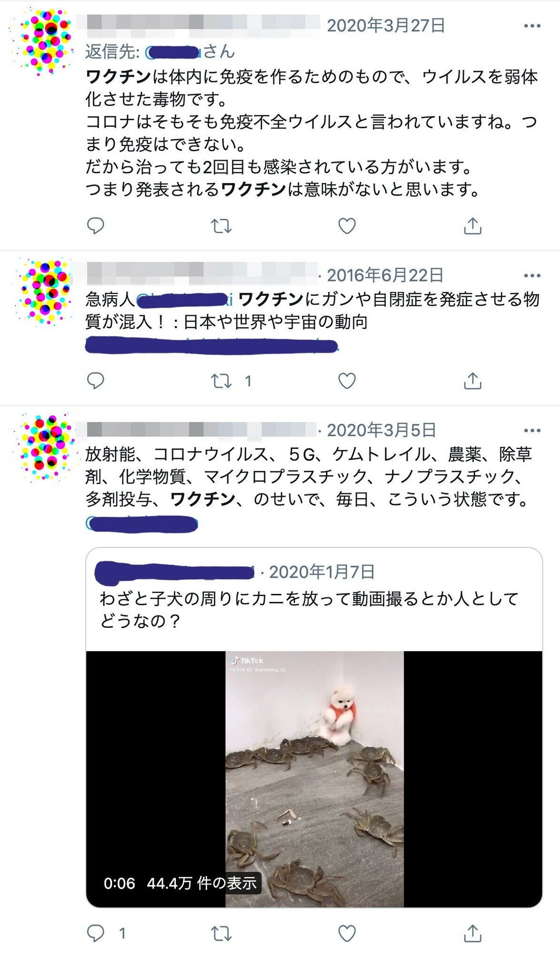Like the March 27, 2020 tweet
This screenshot has width=560, height=954.
[347, 226]
